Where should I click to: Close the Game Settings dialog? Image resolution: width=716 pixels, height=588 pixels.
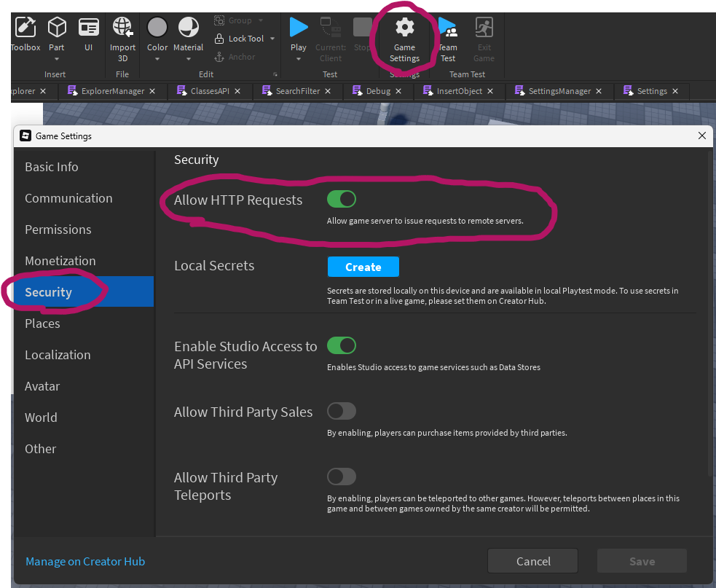pos(702,136)
